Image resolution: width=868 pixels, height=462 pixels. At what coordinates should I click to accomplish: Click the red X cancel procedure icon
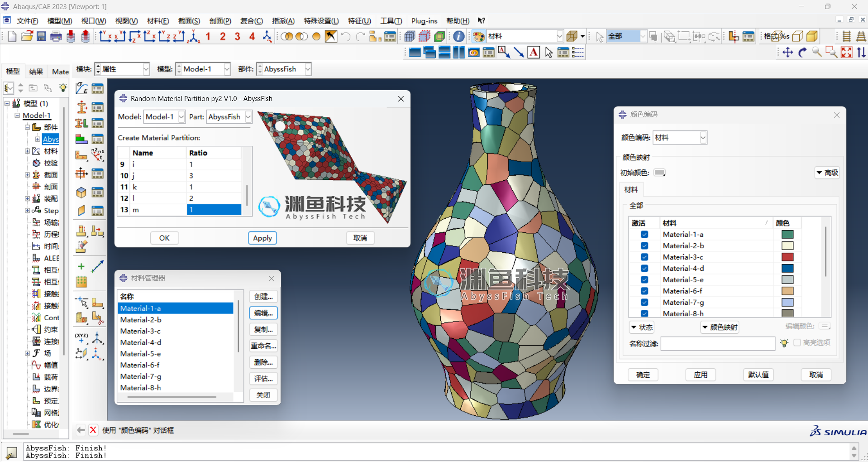click(93, 430)
